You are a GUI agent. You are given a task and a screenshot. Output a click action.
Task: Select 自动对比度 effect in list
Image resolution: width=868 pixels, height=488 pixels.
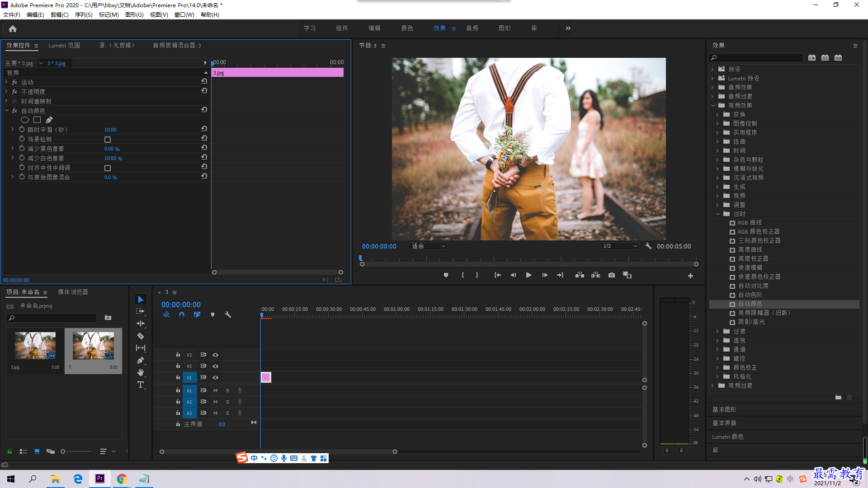pyautogui.click(x=753, y=286)
